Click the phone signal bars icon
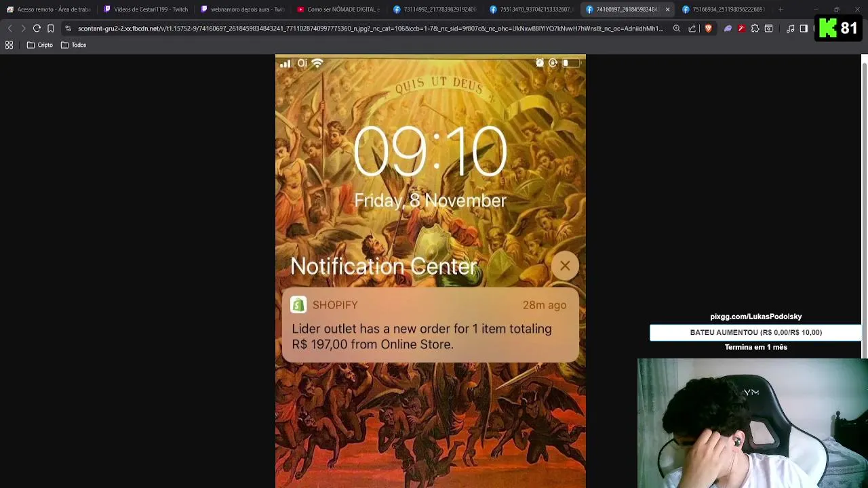 (285, 64)
